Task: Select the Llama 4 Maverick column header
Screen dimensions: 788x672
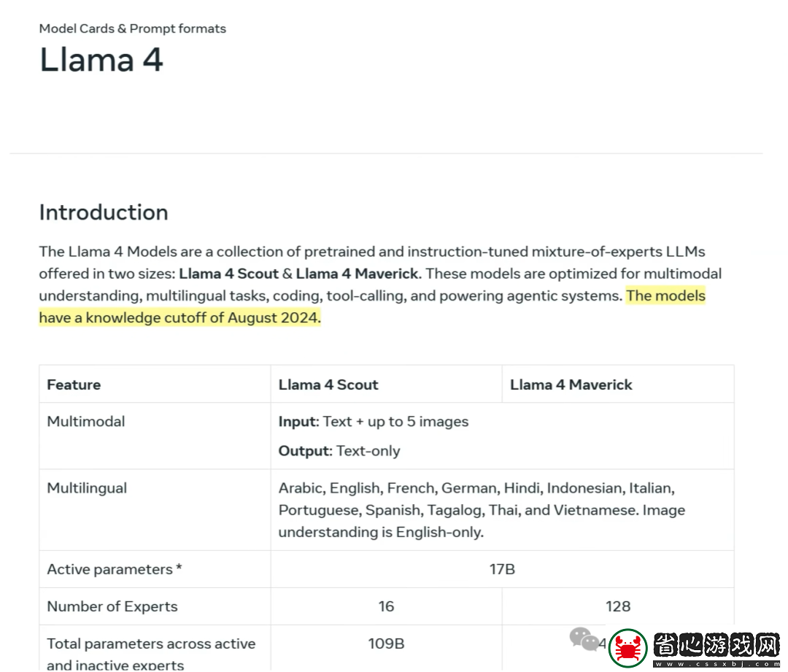Action: tap(571, 385)
